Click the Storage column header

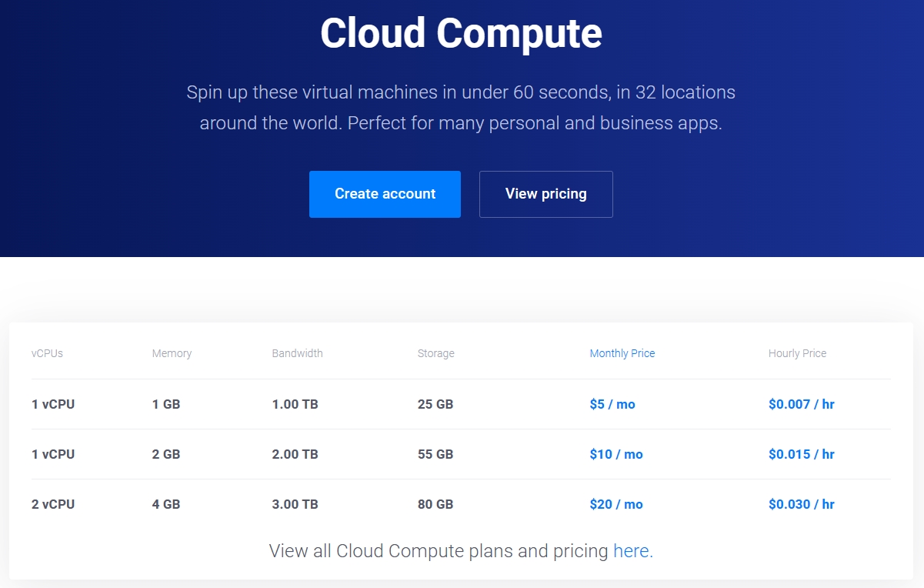(435, 353)
